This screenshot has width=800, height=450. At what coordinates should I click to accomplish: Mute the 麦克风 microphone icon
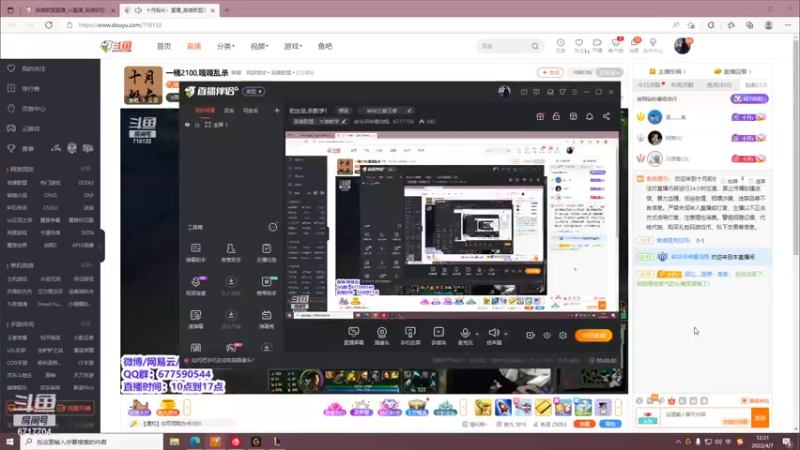(x=465, y=333)
